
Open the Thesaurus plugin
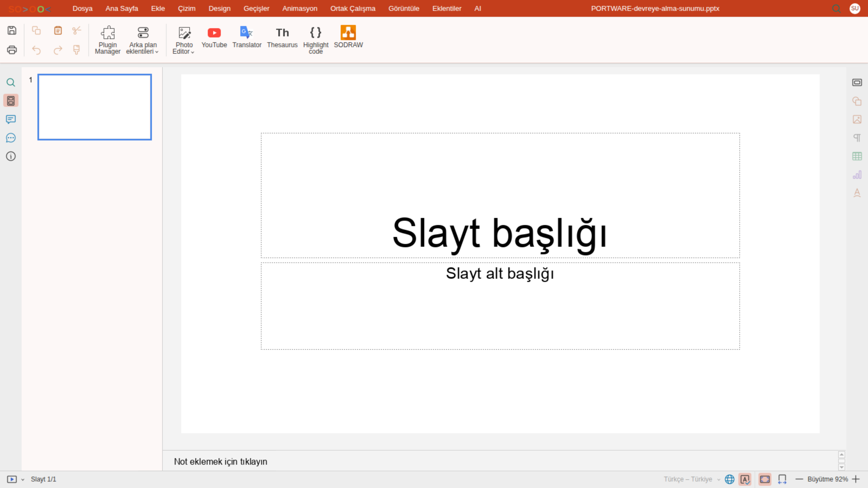(282, 37)
